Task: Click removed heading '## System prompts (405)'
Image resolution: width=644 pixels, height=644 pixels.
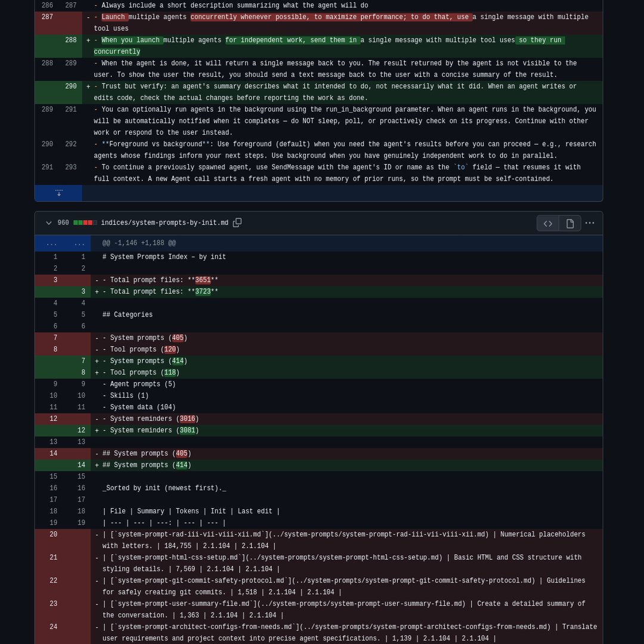Action: [318, 453]
